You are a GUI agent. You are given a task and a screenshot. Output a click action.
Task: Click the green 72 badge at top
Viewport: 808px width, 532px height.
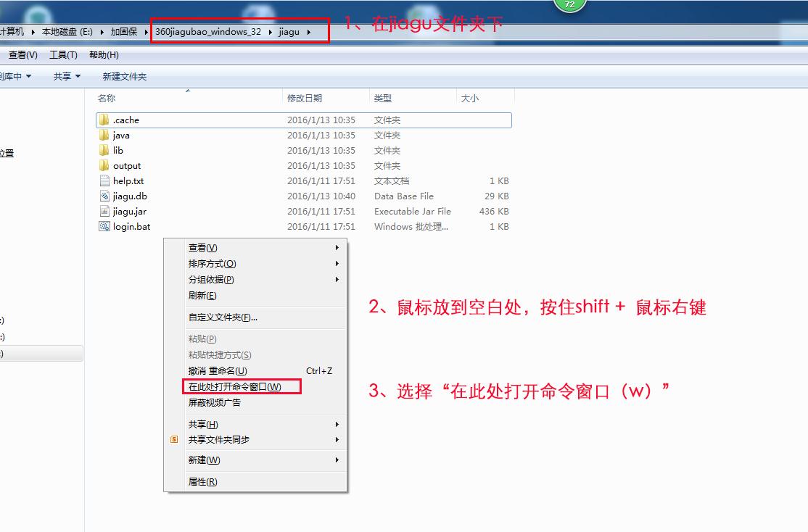[569, 4]
